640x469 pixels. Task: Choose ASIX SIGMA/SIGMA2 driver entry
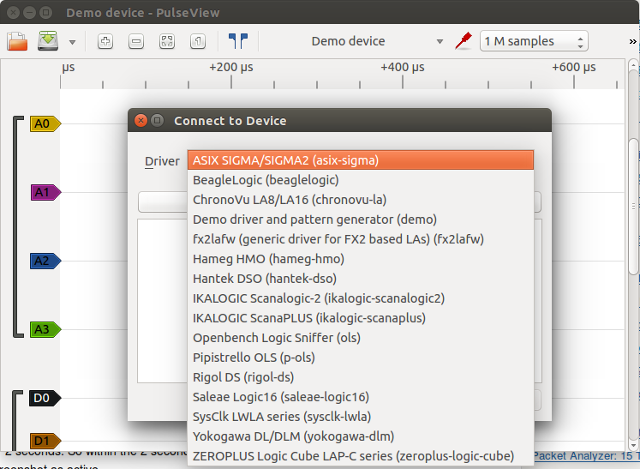pyautogui.click(x=361, y=160)
